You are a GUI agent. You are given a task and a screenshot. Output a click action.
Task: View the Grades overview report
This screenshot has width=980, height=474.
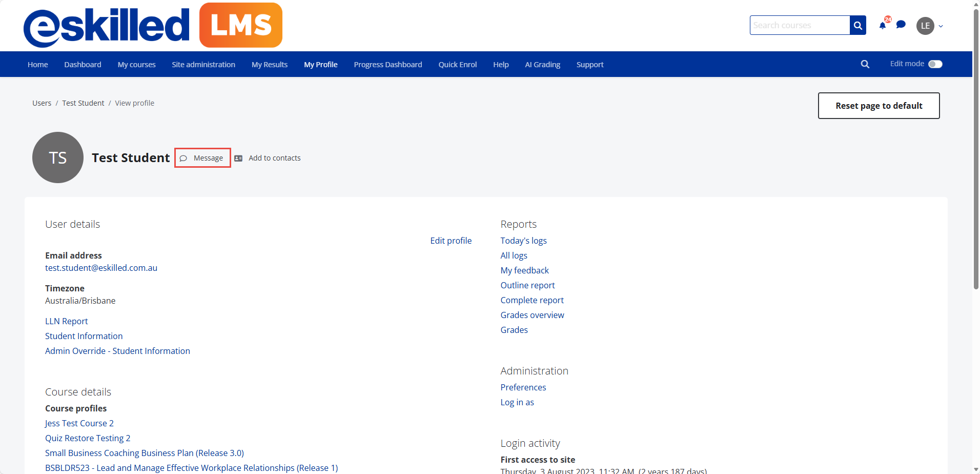(x=532, y=315)
